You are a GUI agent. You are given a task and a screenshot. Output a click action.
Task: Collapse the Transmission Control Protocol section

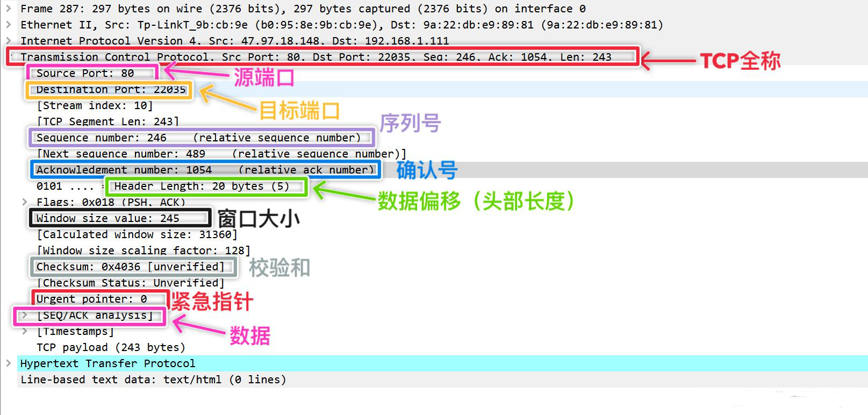tap(10, 56)
